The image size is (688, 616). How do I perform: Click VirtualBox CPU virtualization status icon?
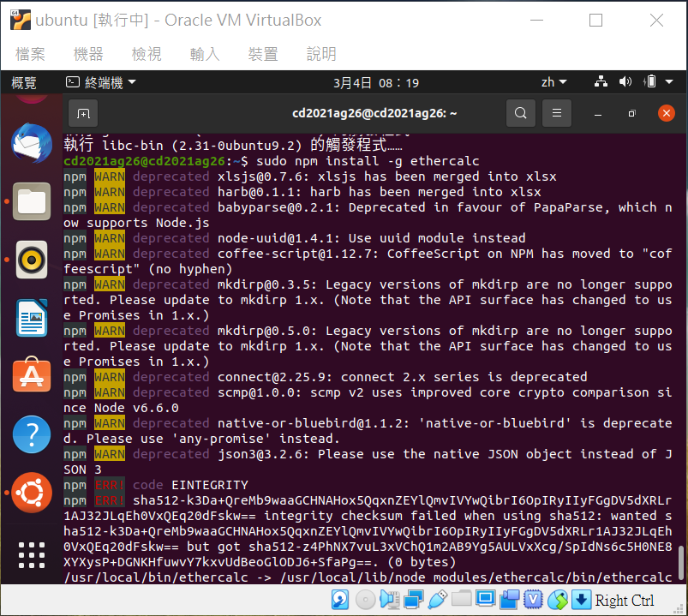point(533,600)
